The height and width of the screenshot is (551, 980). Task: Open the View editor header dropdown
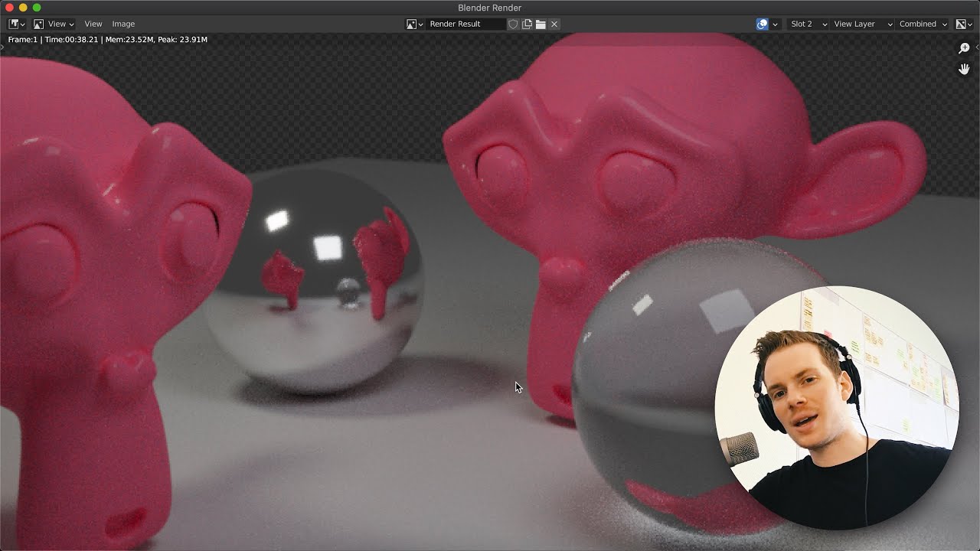[52, 24]
